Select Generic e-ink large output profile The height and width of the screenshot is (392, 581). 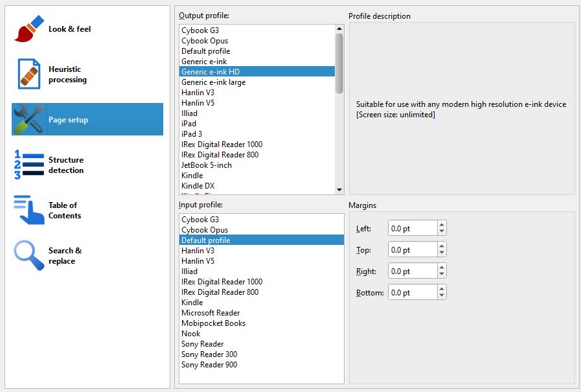coord(213,82)
